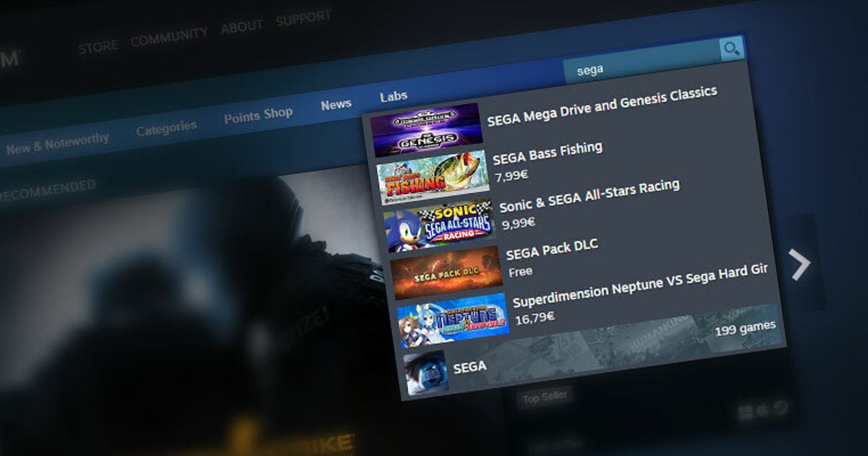868x456 pixels.
Task: Open the SUPPORT menu
Action: click(x=304, y=18)
